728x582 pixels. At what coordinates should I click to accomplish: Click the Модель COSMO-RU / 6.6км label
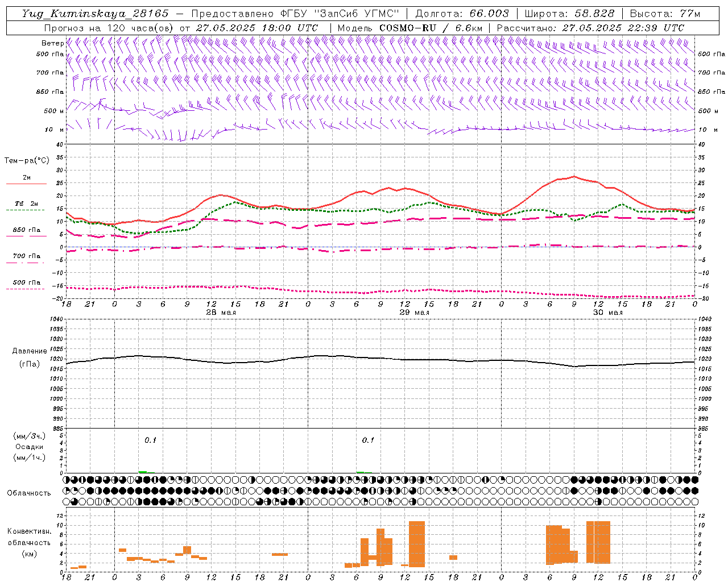[410, 28]
